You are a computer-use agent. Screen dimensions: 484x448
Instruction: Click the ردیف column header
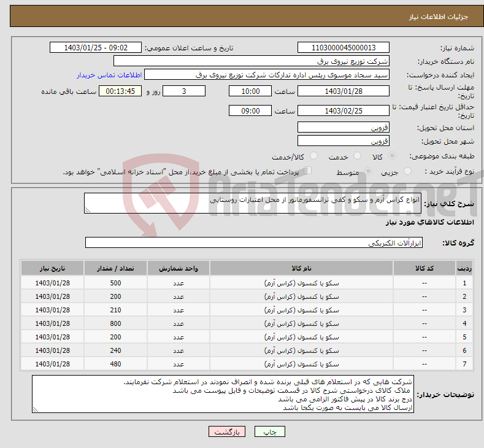click(x=464, y=268)
